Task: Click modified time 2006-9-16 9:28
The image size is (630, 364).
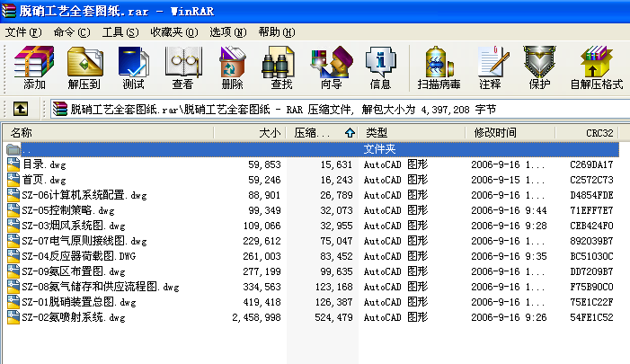Action: 509,226
